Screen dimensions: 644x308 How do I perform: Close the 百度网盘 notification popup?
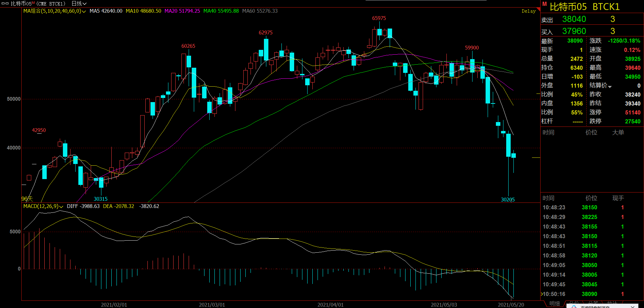[633, 306]
